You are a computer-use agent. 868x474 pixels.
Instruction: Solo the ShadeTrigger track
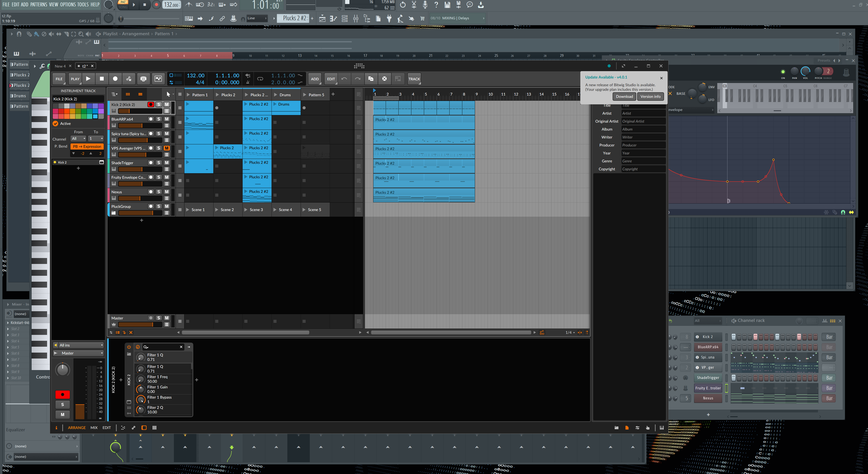pos(159,163)
